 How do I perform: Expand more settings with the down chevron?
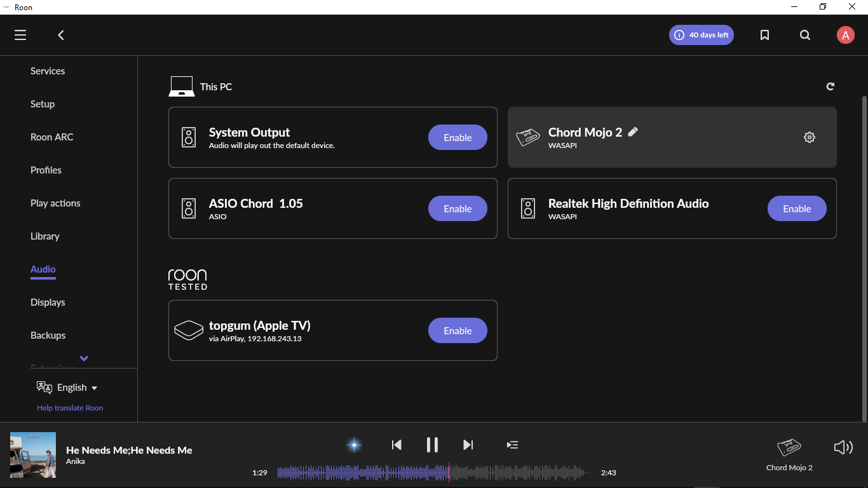pos(84,358)
